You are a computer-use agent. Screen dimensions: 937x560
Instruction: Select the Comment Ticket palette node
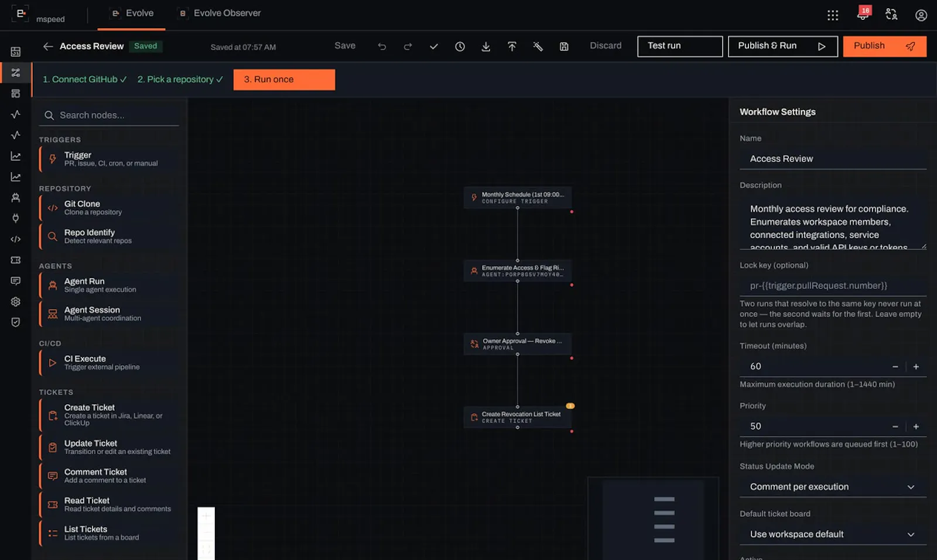coord(109,476)
